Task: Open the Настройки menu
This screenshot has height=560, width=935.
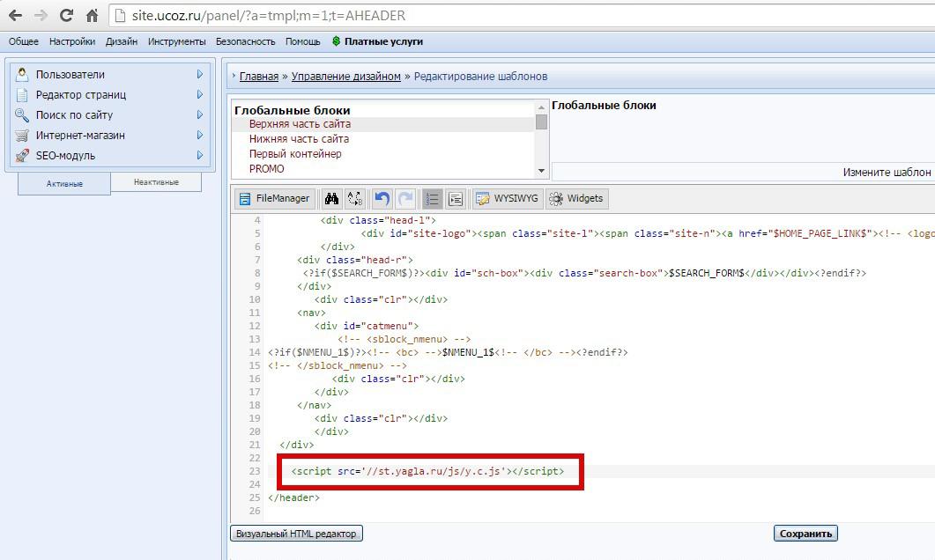Action: pyautogui.click(x=72, y=41)
